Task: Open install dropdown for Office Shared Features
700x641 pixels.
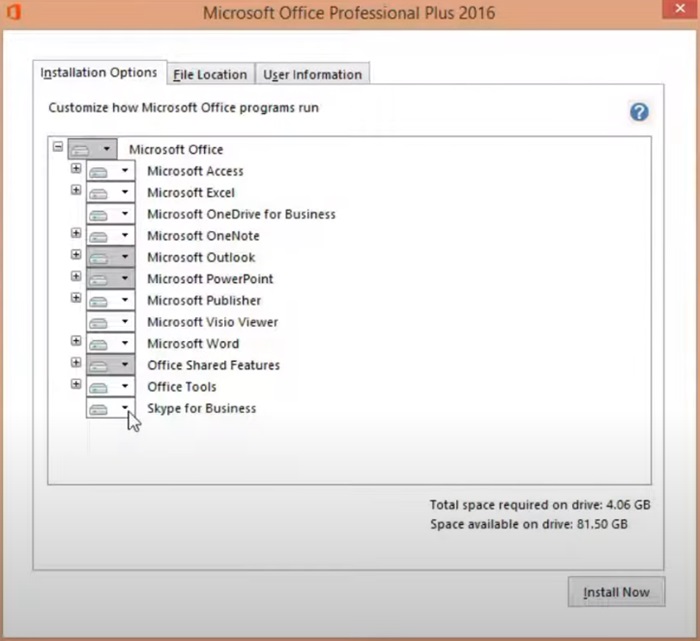Action: point(110,365)
